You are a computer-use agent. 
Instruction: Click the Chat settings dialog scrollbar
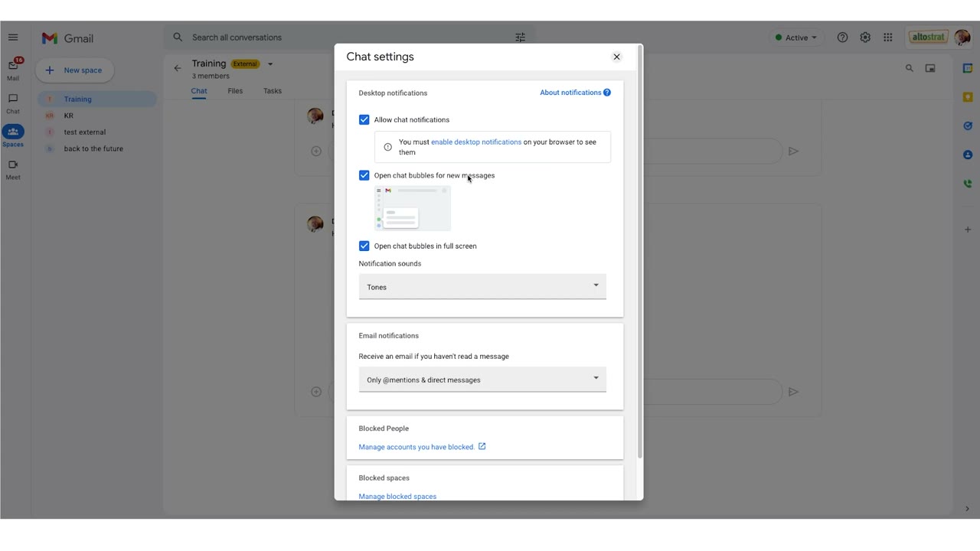[640, 253]
